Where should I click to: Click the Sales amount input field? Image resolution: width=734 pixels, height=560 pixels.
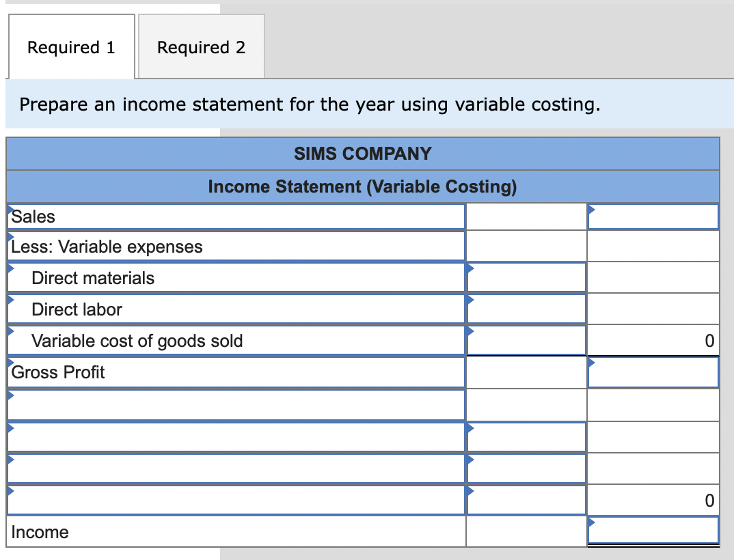click(x=653, y=216)
